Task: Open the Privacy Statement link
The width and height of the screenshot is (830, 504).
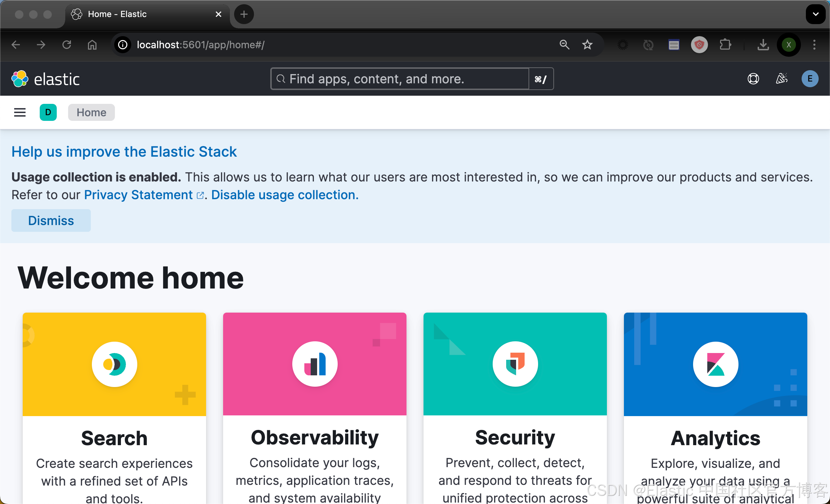Action: coord(144,195)
